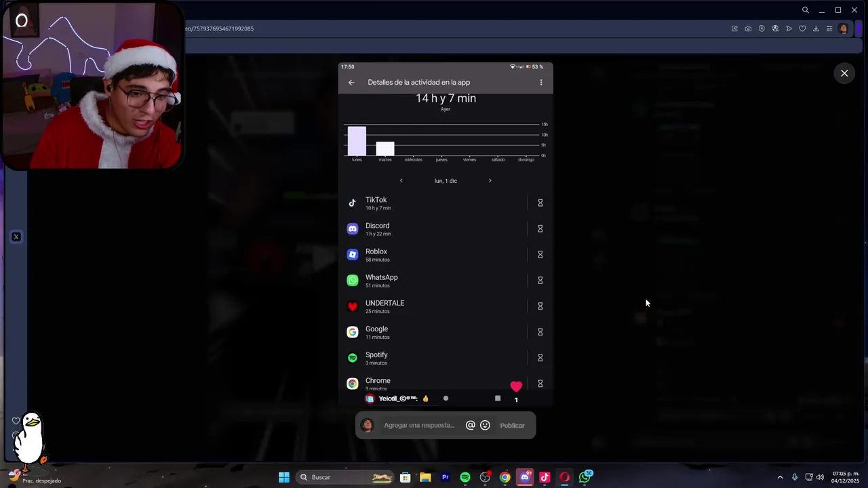The image size is (868, 488).
Task: Open Discord from the taskbar
Action: [x=525, y=477]
